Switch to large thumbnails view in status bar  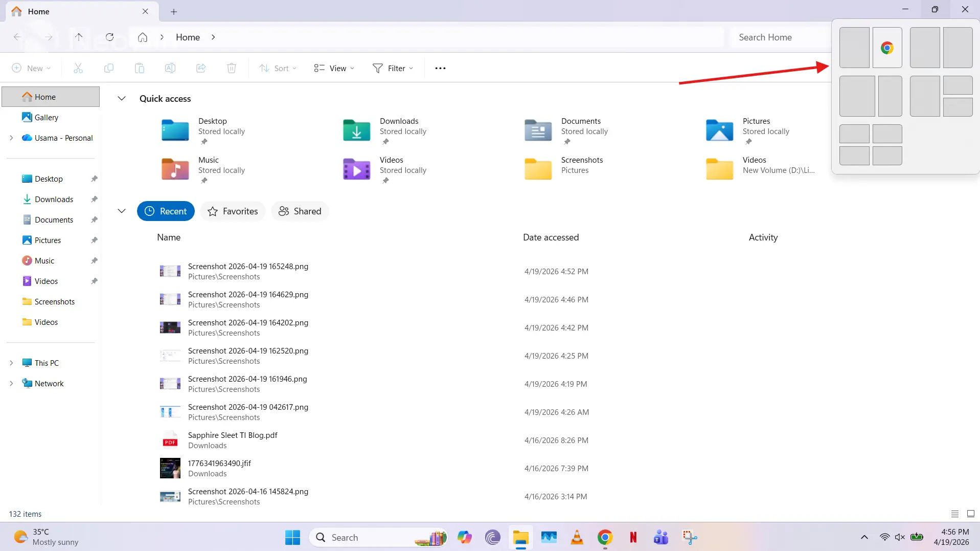[970, 514]
